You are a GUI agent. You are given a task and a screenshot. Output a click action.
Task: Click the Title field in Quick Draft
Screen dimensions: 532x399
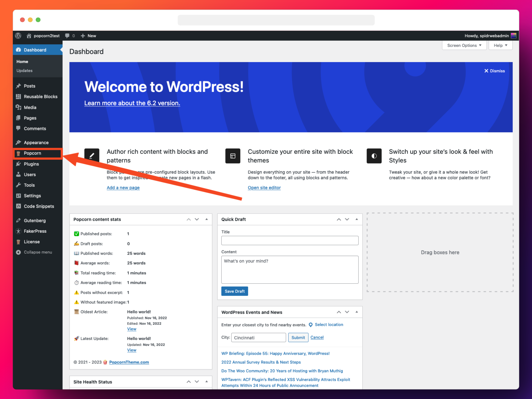click(x=290, y=241)
